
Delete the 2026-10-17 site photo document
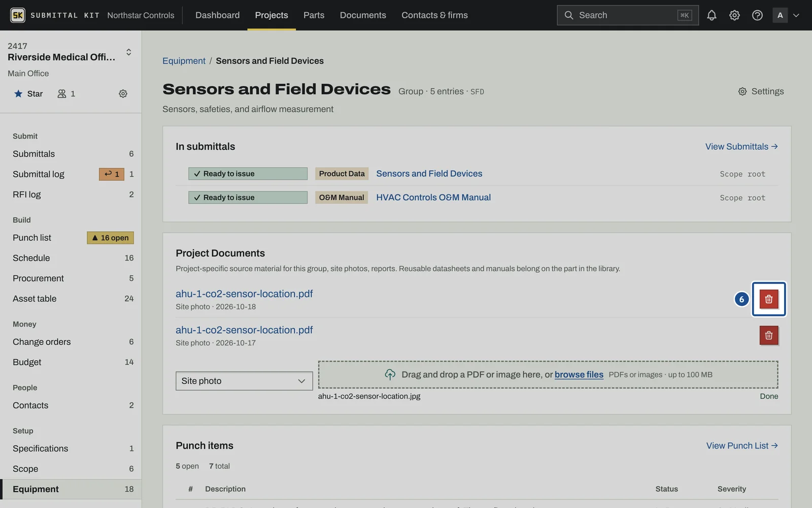pyautogui.click(x=769, y=335)
